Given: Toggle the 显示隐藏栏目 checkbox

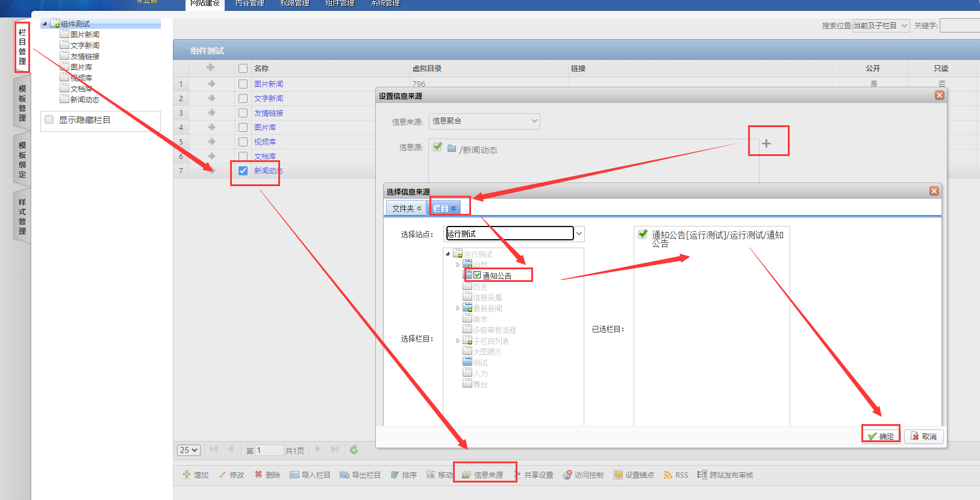Looking at the screenshot, I should [x=49, y=119].
